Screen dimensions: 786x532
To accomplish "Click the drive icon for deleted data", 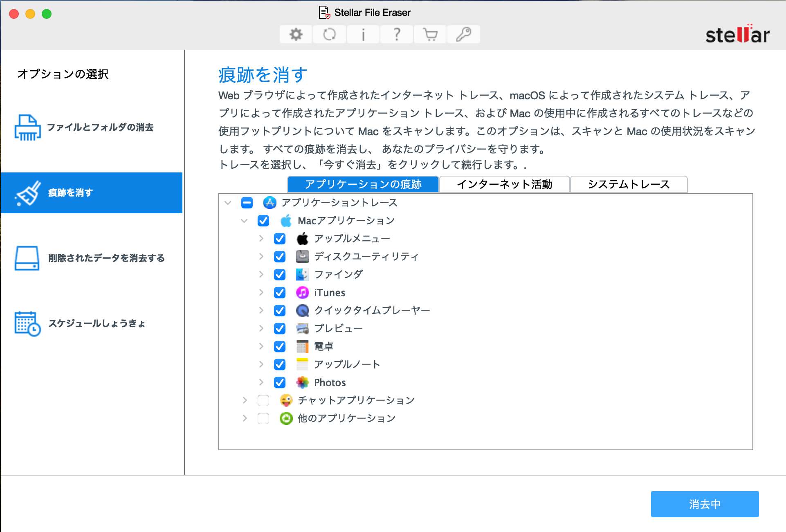I will click(x=27, y=258).
